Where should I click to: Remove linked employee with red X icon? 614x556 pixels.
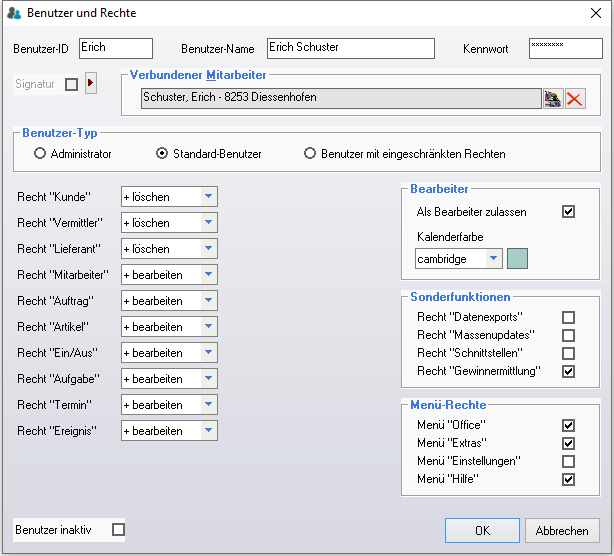[575, 98]
